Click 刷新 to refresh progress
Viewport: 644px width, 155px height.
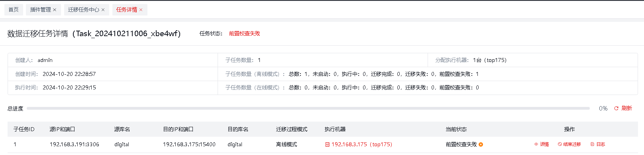click(626, 108)
